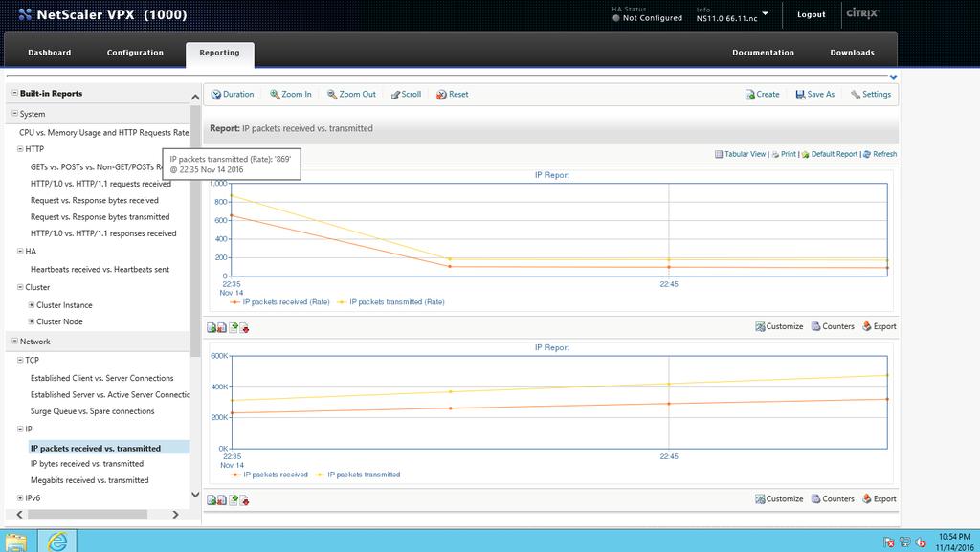
Task: Select Megabits received vs. transmitted report
Action: click(x=89, y=480)
